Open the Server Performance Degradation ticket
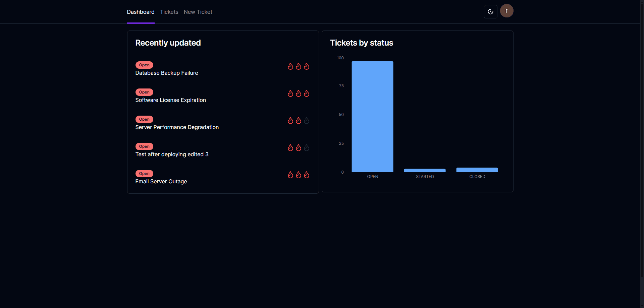The height and width of the screenshot is (308, 644). click(x=177, y=127)
